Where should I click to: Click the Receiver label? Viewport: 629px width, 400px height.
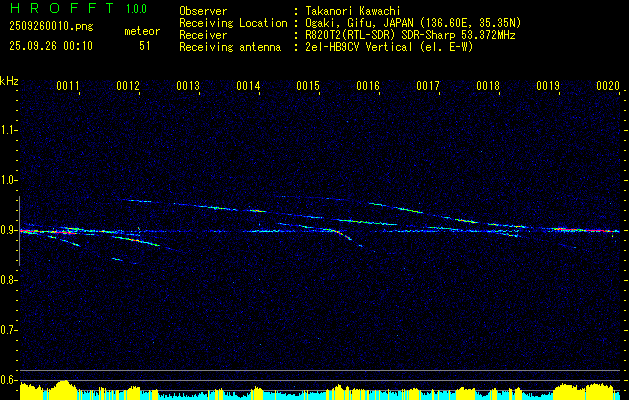[x=203, y=35]
